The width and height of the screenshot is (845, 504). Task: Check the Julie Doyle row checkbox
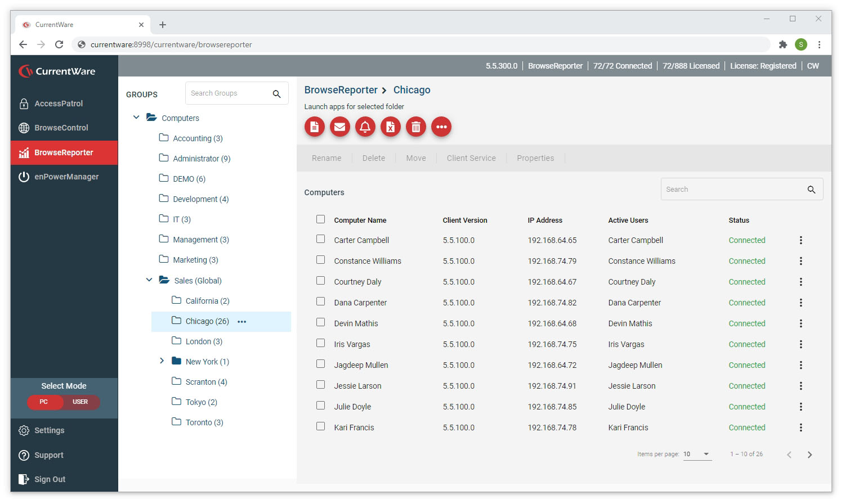(321, 406)
